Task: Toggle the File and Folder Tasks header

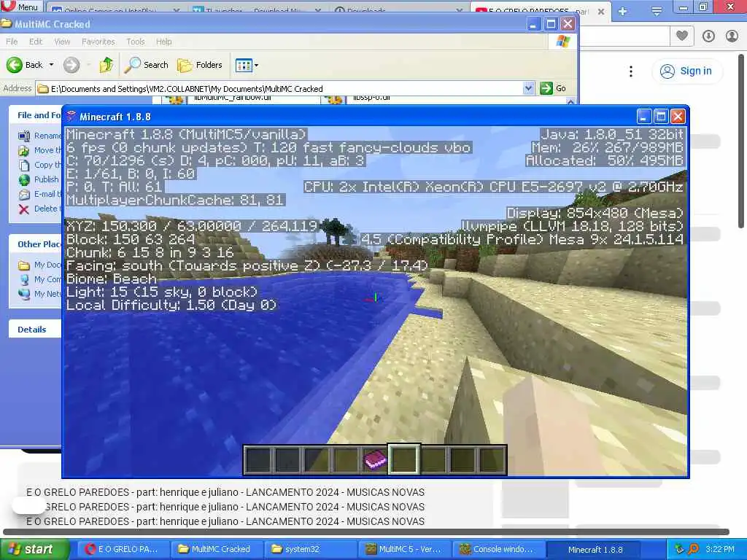Action: [35, 115]
